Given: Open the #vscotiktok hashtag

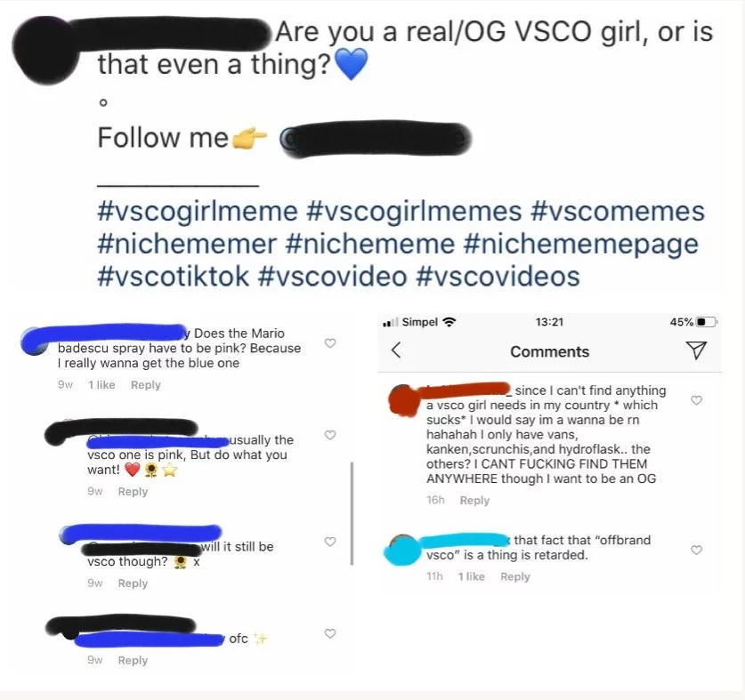Looking at the screenshot, I should [173, 277].
